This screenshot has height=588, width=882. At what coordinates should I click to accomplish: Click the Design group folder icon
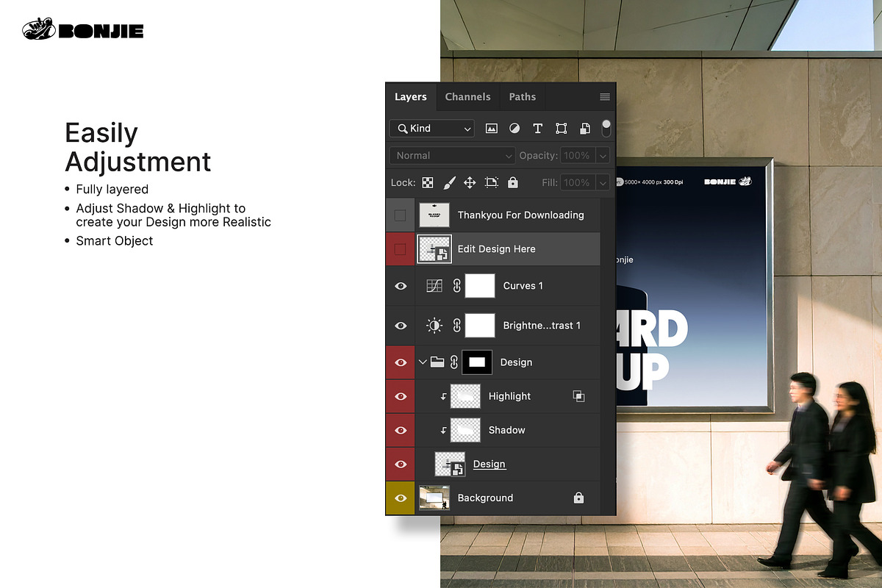point(437,362)
